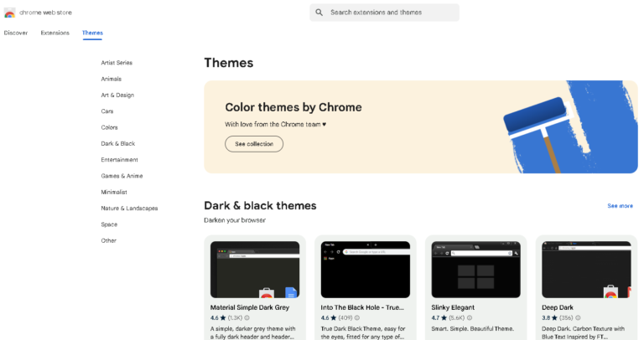Click the Deep Dark title
This screenshot has height=340, width=644.
point(558,307)
